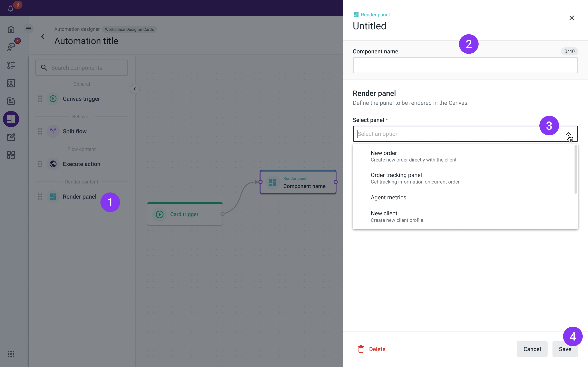Open the notifications bell icon
This screenshot has height=367, width=588.
pos(10,9)
